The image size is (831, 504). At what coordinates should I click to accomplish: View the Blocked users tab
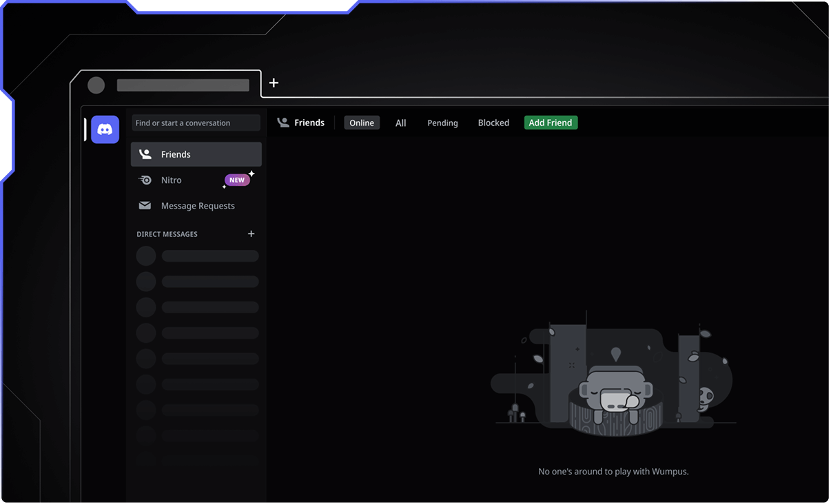pos(493,123)
